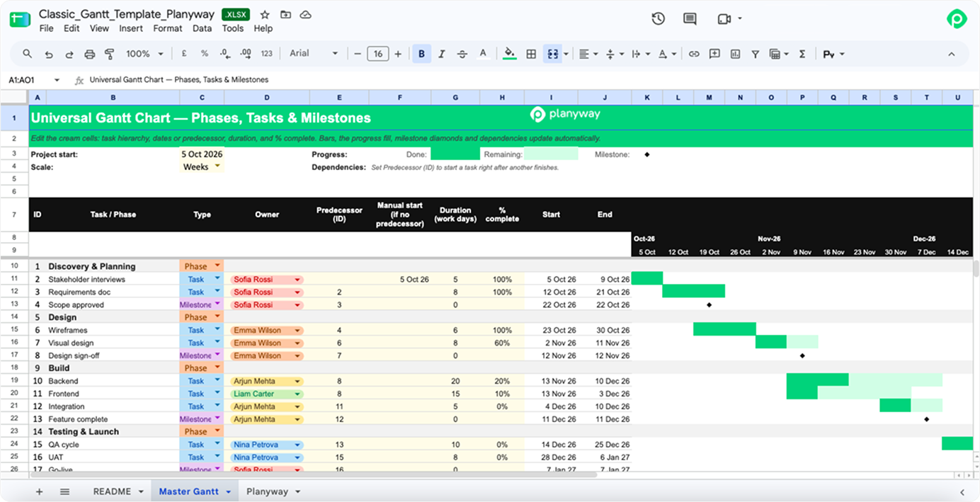Open the Weeks scale dropdown

point(217,166)
